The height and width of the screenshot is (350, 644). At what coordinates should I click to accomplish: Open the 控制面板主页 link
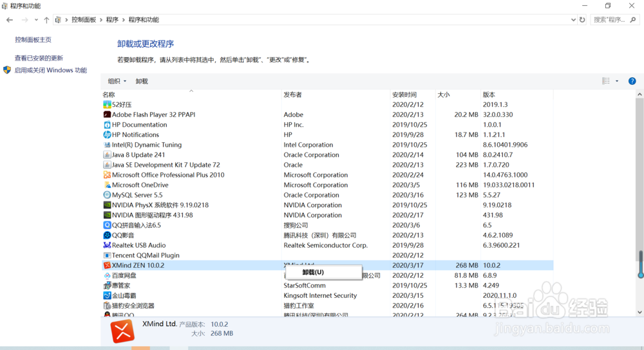(x=33, y=40)
